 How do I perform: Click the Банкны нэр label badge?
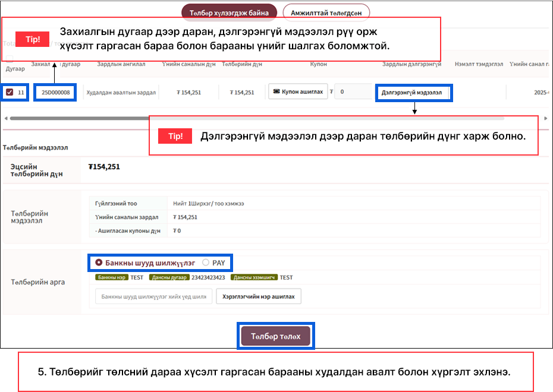[x=112, y=277]
